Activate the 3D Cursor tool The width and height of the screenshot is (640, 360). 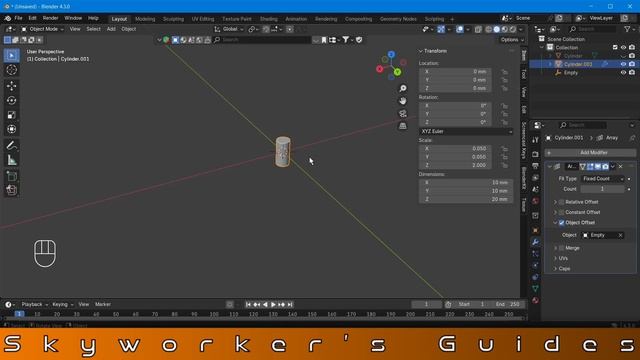[11, 70]
